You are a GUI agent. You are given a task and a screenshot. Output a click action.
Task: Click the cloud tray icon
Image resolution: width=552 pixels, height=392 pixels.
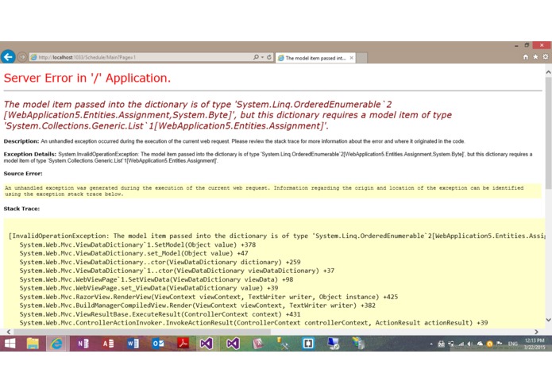(480, 344)
